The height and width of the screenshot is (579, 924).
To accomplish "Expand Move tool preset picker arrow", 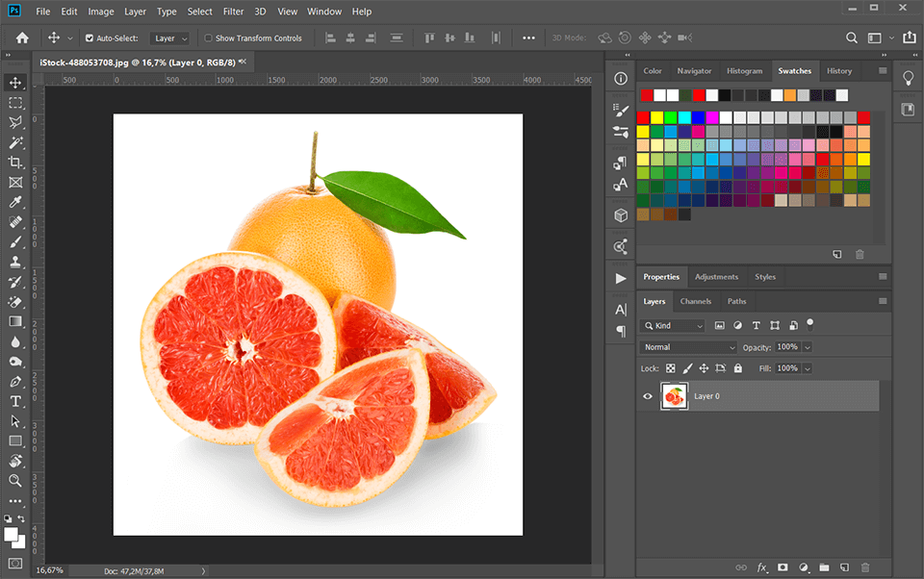I will pos(70,38).
